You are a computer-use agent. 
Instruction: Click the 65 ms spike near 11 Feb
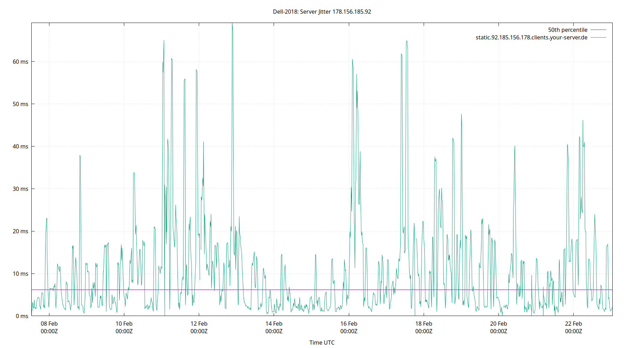pos(164,42)
